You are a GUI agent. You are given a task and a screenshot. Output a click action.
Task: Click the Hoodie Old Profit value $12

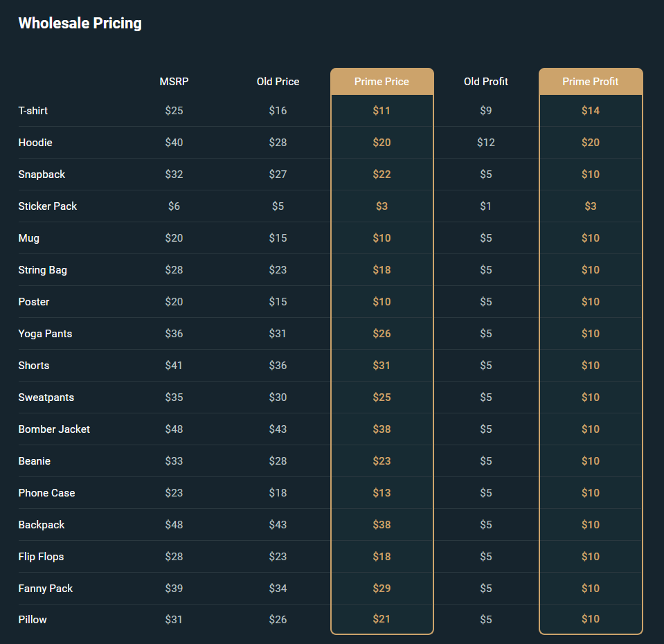coord(485,143)
